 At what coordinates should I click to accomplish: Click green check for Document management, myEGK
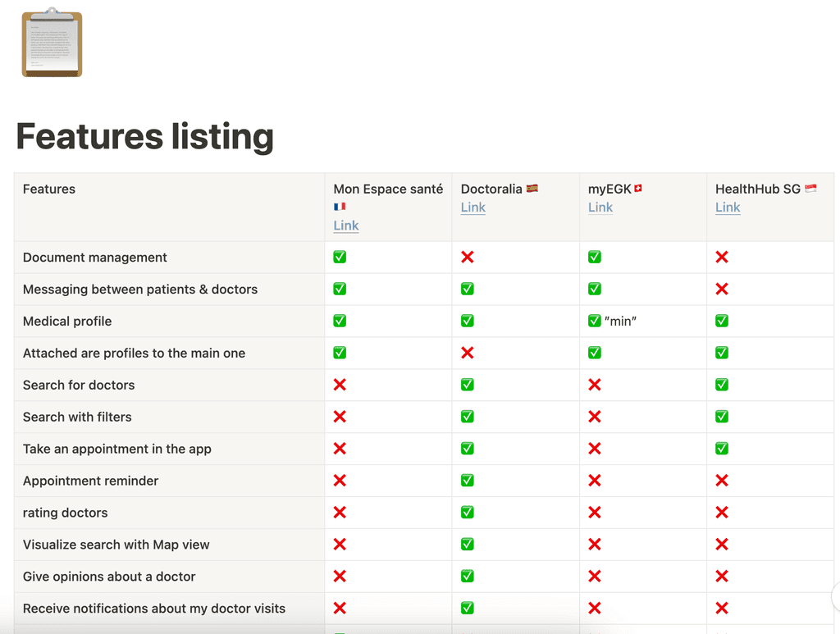point(595,257)
